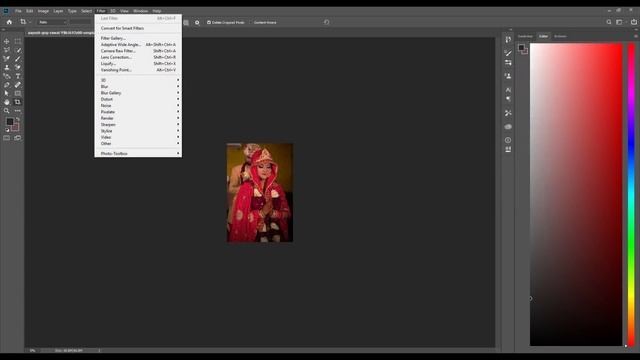
Task: Open crop overlay grid options icon
Action: point(186,22)
